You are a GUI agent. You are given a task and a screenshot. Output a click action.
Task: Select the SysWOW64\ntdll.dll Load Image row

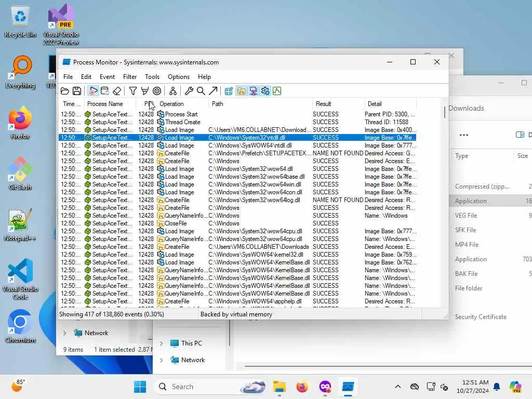(x=237, y=145)
